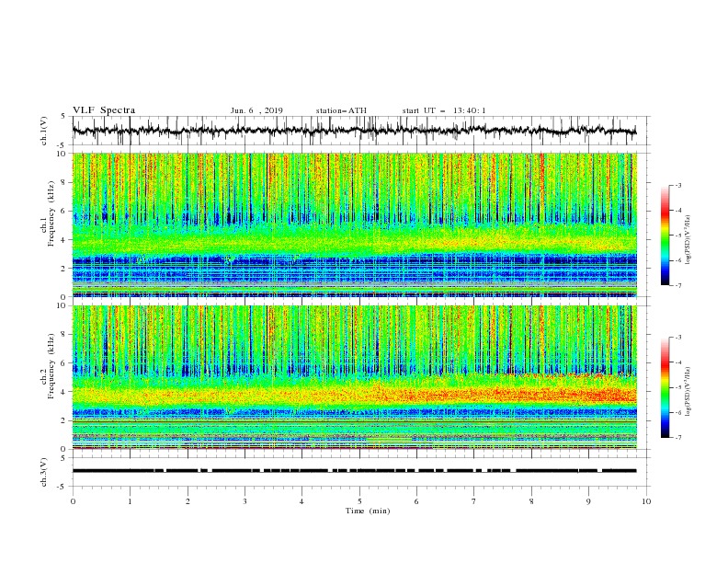
Task: Select the date label "Jun. 6 , 2019"
Action: tap(256, 110)
